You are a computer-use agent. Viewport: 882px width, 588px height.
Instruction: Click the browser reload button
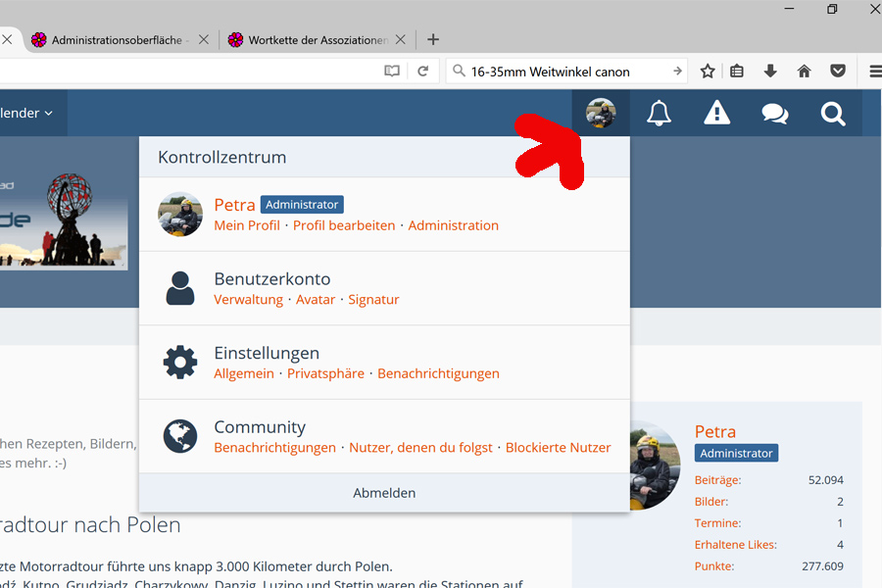(423, 72)
